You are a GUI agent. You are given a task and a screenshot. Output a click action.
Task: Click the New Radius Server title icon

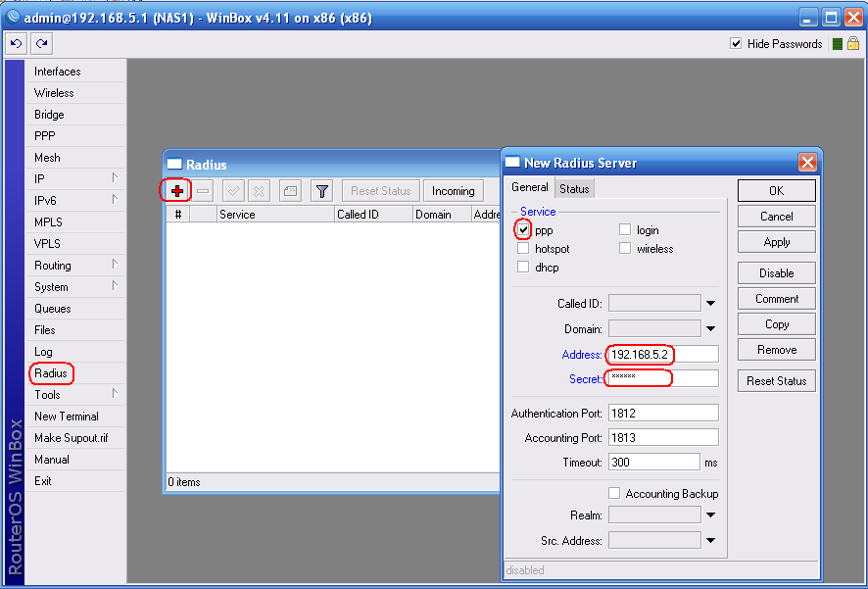coord(512,162)
